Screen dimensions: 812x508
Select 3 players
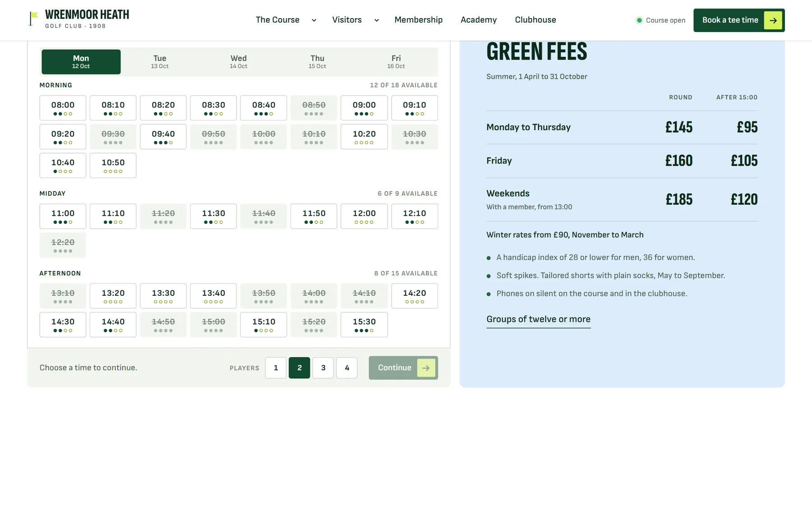click(x=323, y=368)
